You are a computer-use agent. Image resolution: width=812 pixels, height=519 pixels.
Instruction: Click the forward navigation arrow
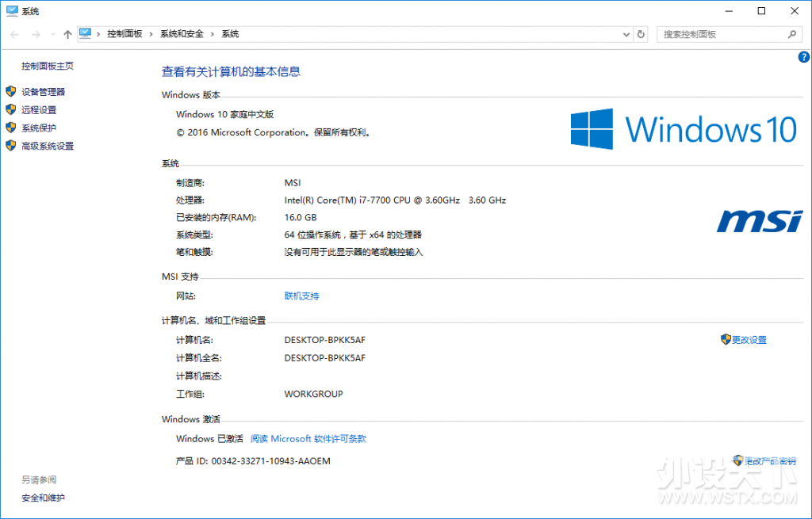[36, 34]
